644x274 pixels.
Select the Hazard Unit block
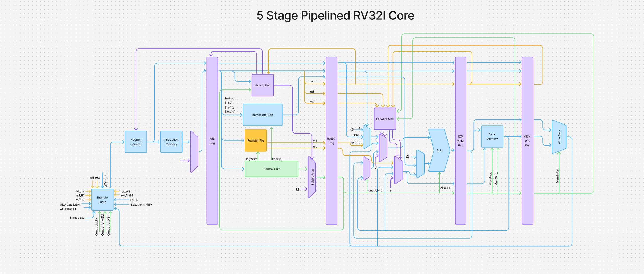coord(262,85)
